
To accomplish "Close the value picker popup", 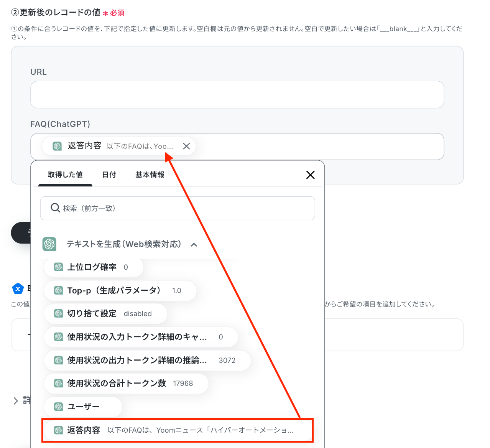I will 311,175.
